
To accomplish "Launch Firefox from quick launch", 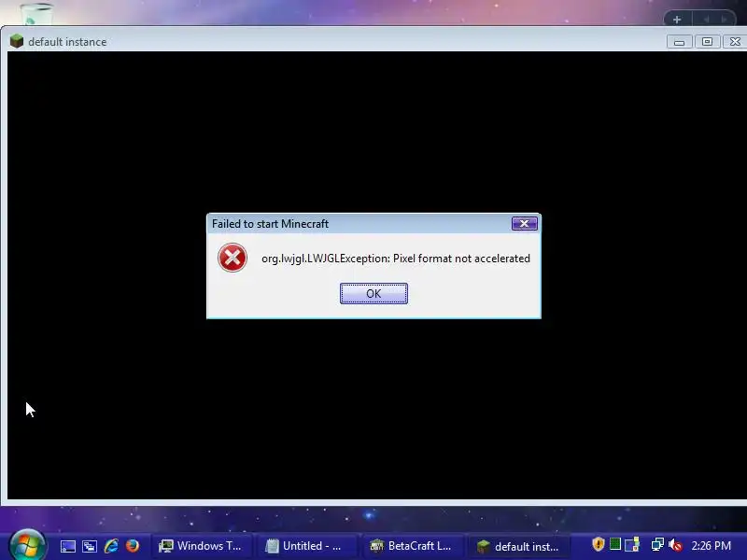I will (133, 545).
